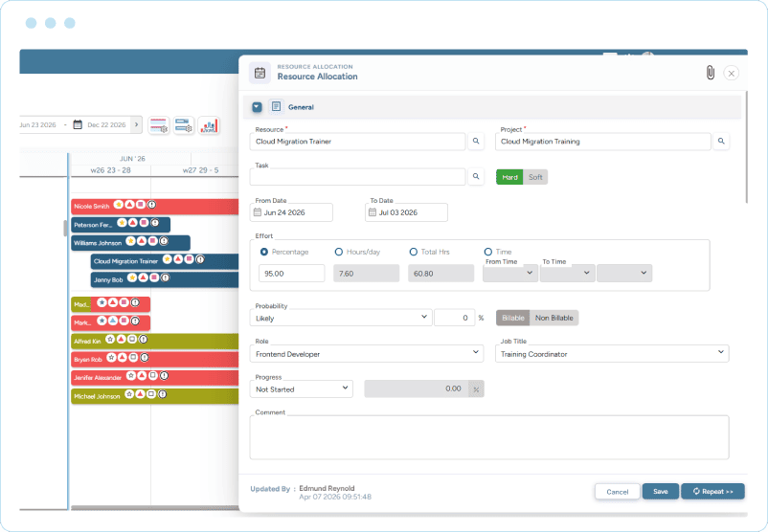This screenshot has width=768, height=532.
Task: Close the Resource Allocation dialog
Action: (731, 74)
